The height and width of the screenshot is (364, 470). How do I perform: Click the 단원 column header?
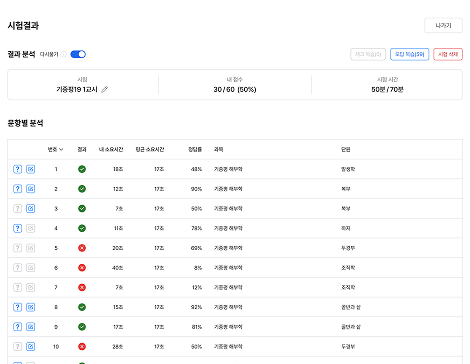coord(345,149)
